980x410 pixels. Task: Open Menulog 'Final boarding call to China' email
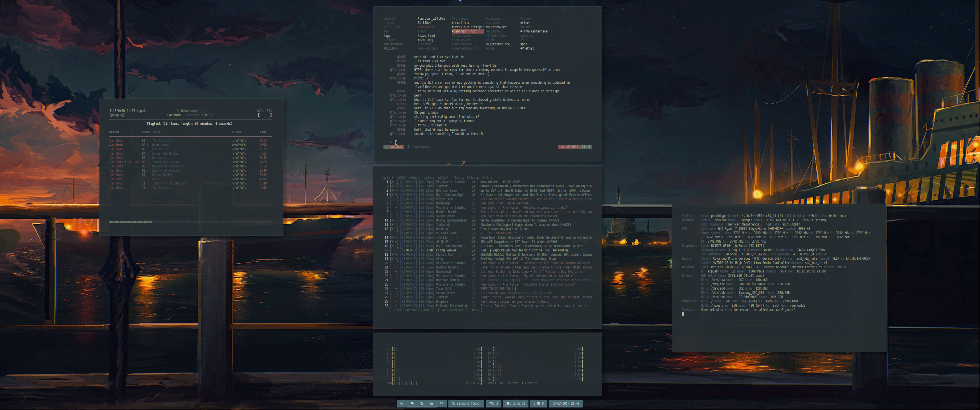pyautogui.click(x=488, y=229)
